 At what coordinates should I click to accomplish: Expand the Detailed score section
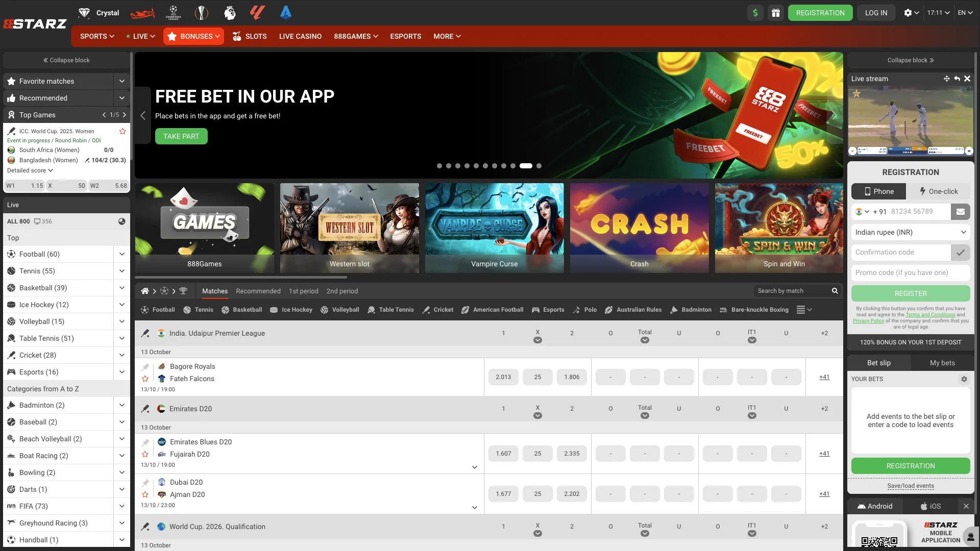click(29, 170)
